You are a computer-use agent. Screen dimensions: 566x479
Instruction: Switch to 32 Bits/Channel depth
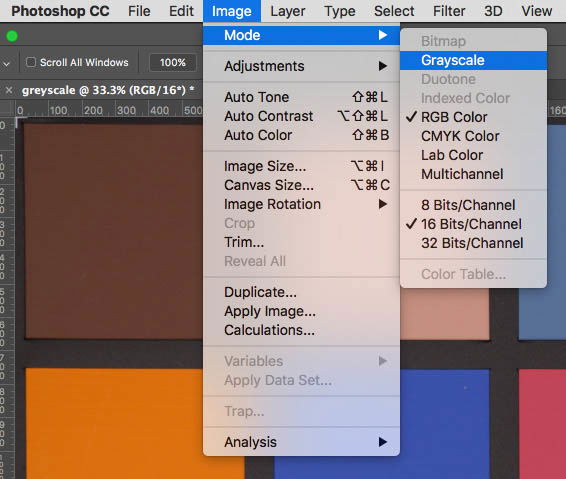click(x=473, y=243)
